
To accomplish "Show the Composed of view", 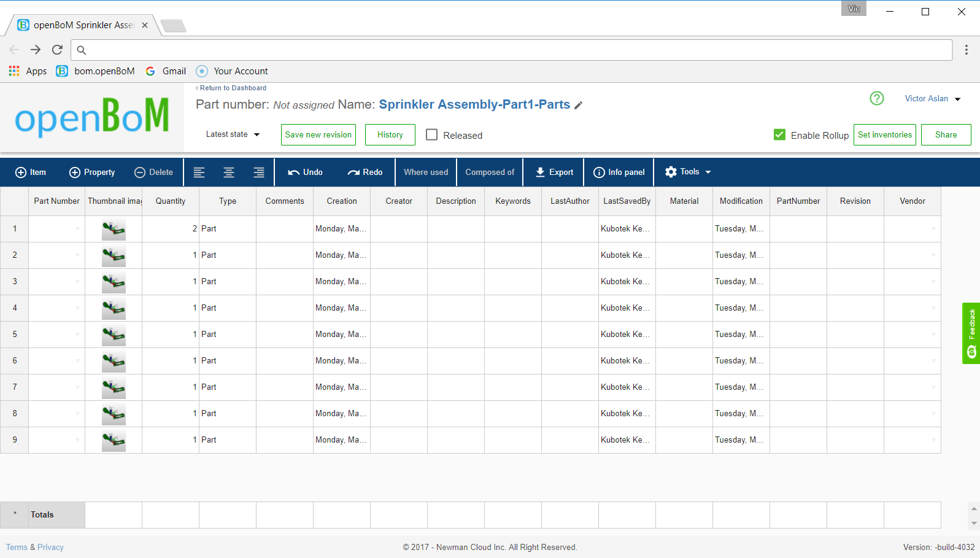I will point(490,172).
